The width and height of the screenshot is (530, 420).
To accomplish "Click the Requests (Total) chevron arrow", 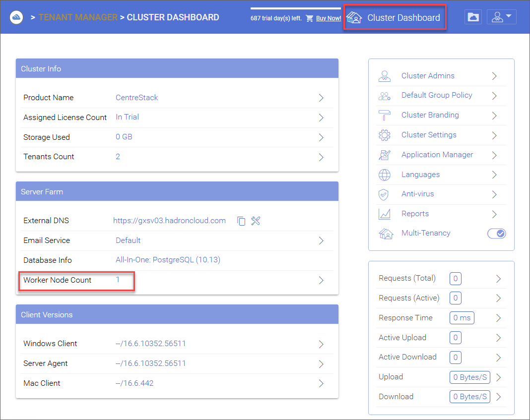I will coord(498,279).
